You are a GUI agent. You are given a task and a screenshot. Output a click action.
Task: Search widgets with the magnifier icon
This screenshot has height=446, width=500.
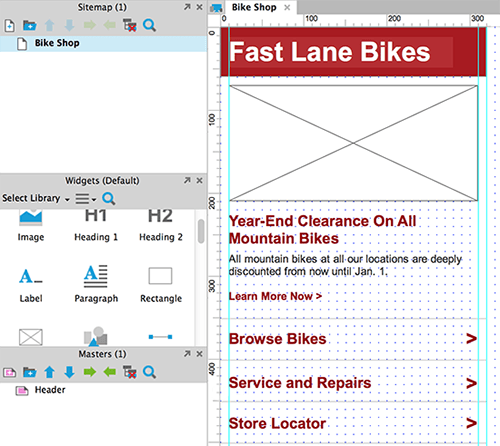point(109,199)
